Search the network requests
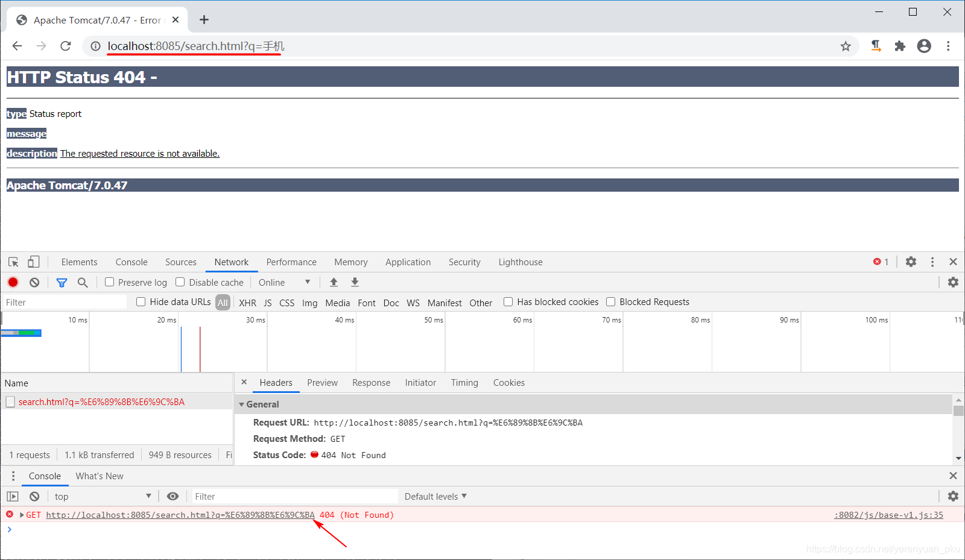 pyautogui.click(x=83, y=282)
